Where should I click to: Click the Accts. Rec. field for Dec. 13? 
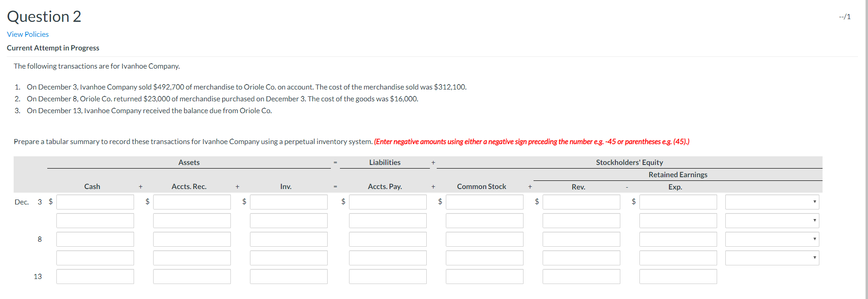tap(192, 276)
